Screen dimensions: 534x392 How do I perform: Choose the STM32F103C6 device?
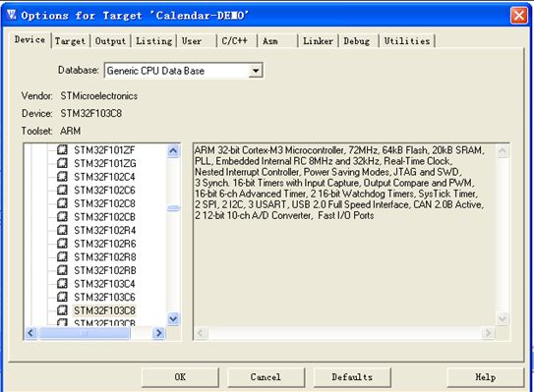[x=104, y=297]
